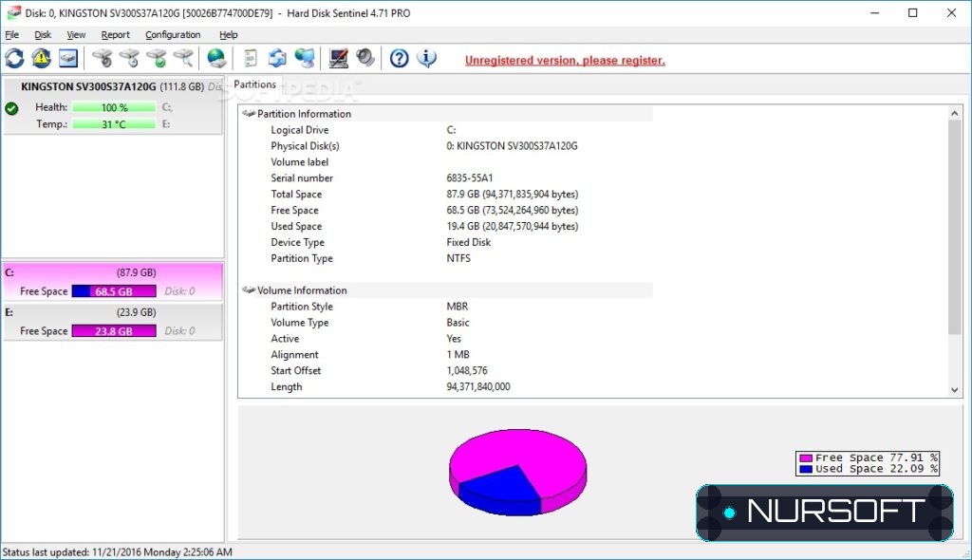Open the About info bubble icon
This screenshot has width=972, height=560.
426,59
